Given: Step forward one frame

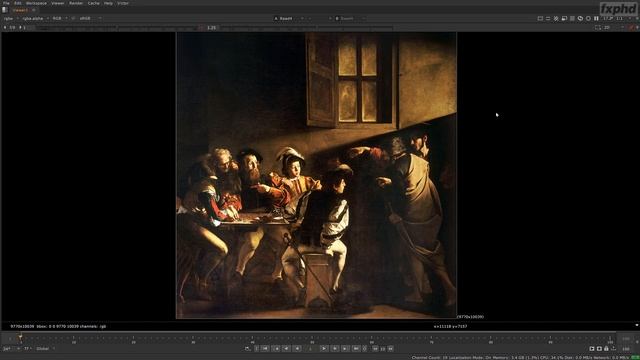Looking at the screenshot, I should (335, 349).
